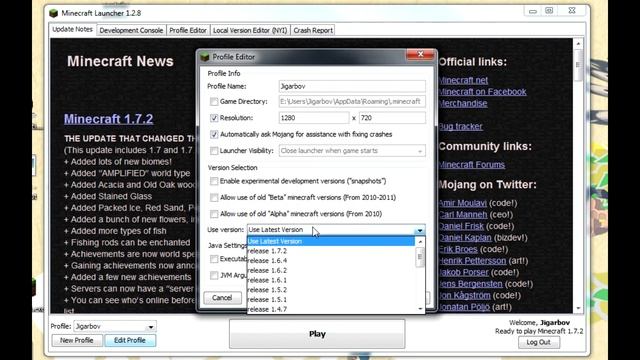Image resolution: width=640 pixels, height=360 pixels.
Task: Switch to the Development Console tab
Action: [131, 30]
